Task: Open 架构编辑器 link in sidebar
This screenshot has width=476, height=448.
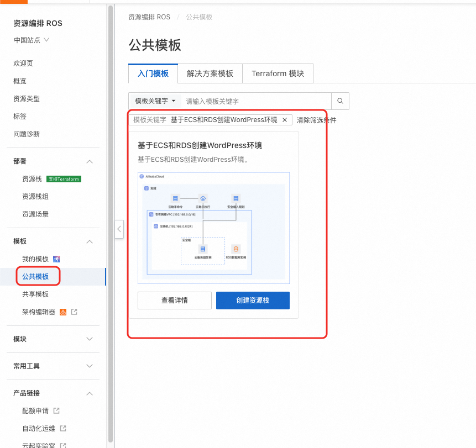Action: [x=39, y=312]
